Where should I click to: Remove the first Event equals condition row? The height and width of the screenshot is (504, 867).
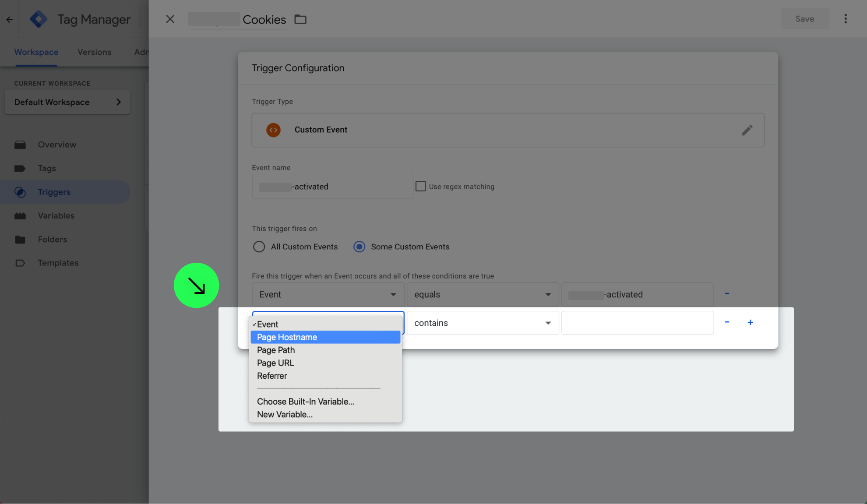point(727,294)
